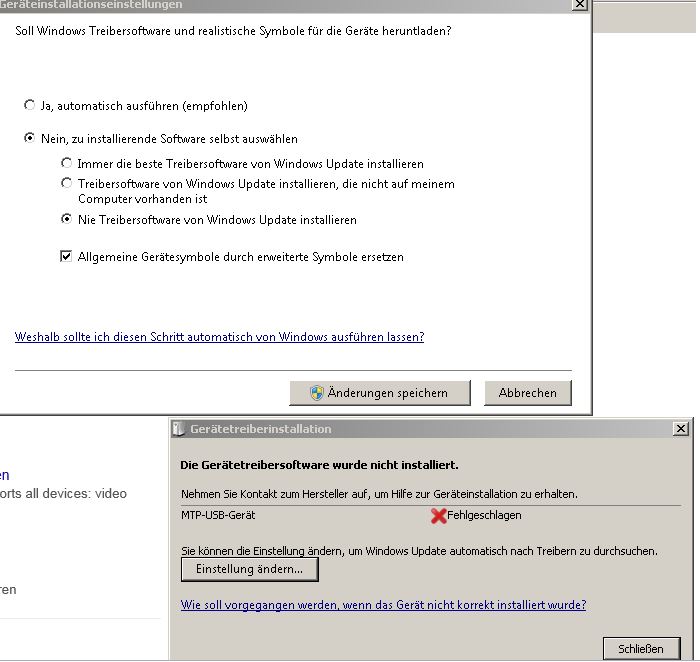700x662 pixels.
Task: Click 'Sie können die Einstellung ändern' hint text
Action: pos(419,551)
